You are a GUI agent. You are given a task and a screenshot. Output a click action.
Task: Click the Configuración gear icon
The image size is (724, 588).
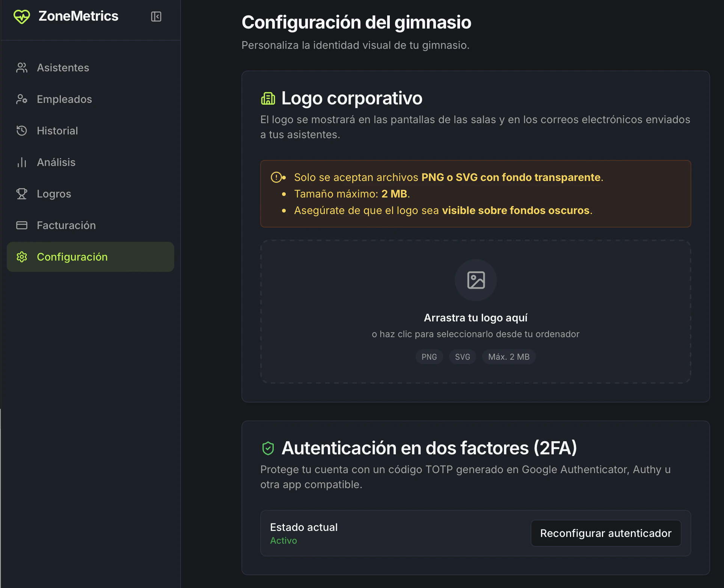tap(22, 257)
